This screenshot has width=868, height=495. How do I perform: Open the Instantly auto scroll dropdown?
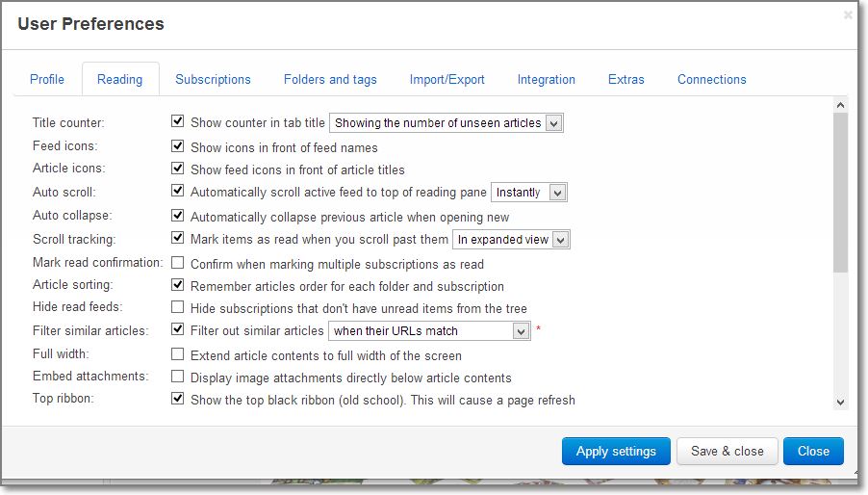[x=528, y=193]
